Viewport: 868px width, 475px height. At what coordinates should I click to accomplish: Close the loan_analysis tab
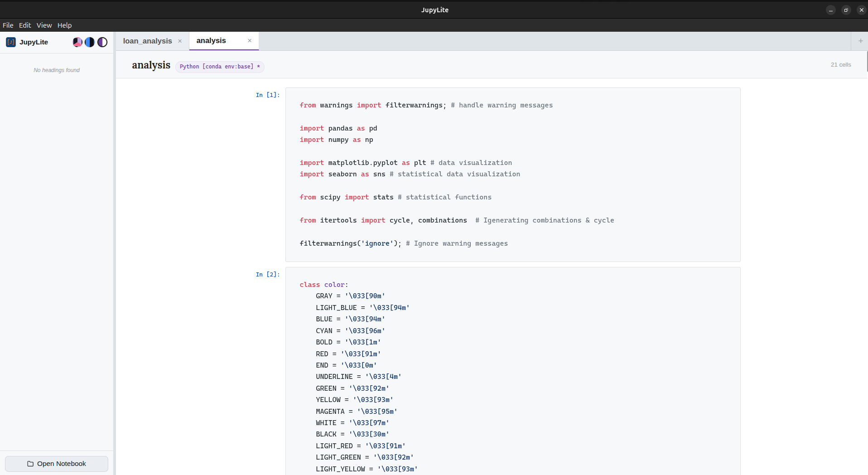tap(180, 41)
